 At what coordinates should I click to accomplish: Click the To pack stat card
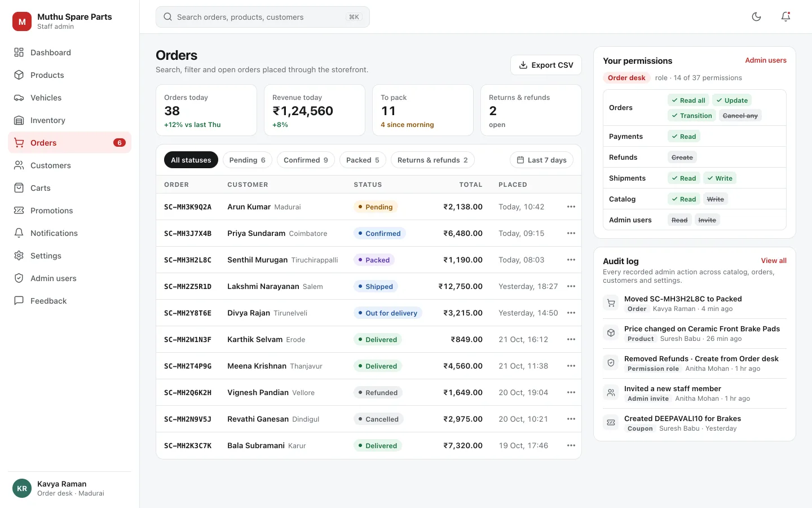pyautogui.click(x=423, y=110)
